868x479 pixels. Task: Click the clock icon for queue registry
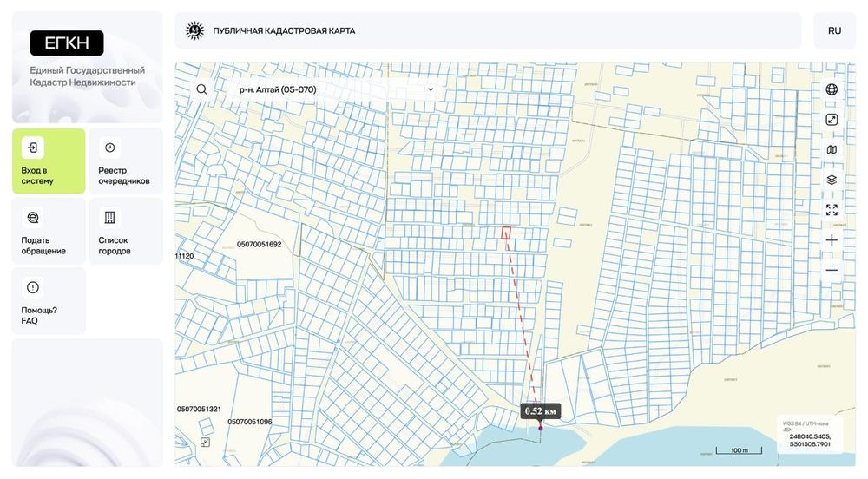(x=109, y=148)
